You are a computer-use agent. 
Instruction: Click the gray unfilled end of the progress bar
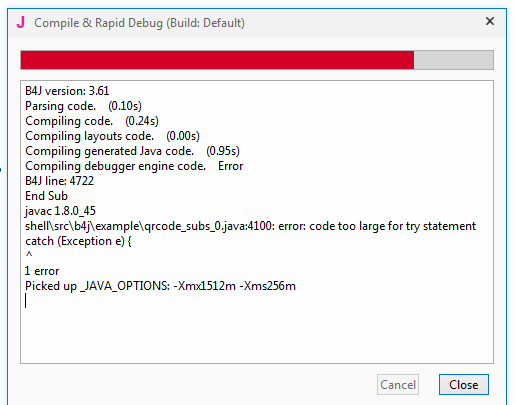coord(453,60)
